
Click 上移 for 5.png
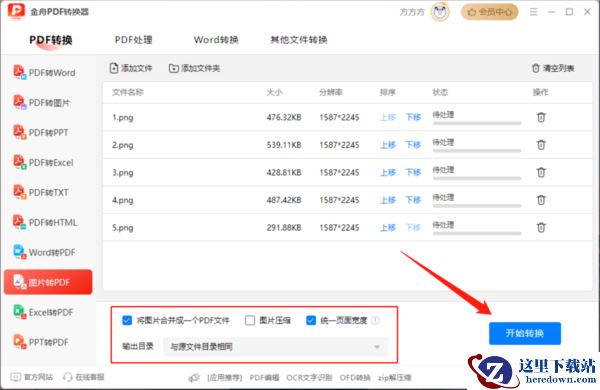388,227
